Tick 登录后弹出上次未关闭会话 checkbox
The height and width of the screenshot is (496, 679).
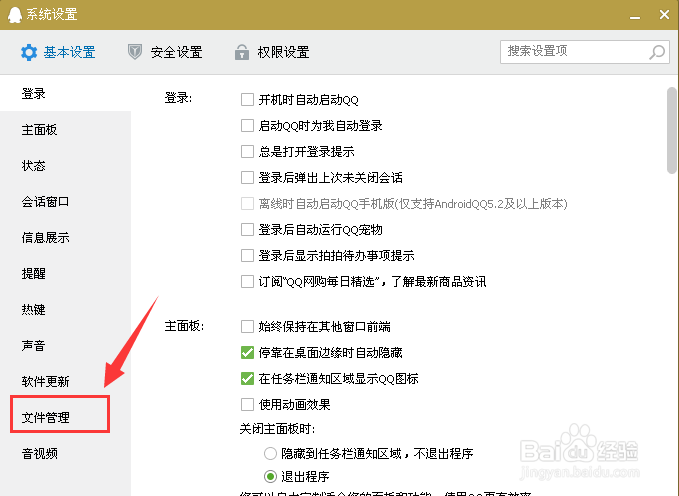(247, 178)
